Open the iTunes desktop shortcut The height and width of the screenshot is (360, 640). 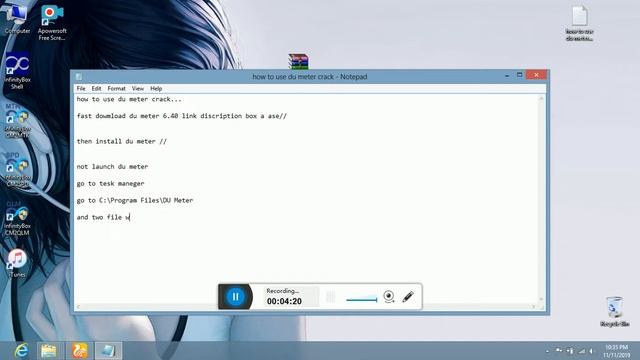point(17,263)
